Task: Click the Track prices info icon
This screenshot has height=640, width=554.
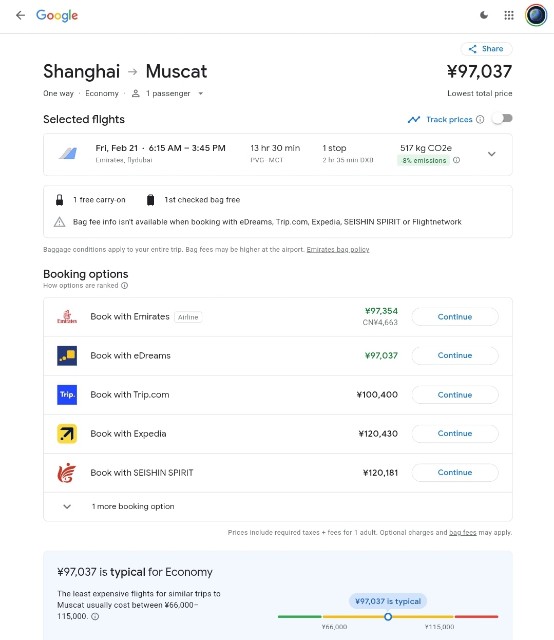Action: pyautogui.click(x=480, y=119)
